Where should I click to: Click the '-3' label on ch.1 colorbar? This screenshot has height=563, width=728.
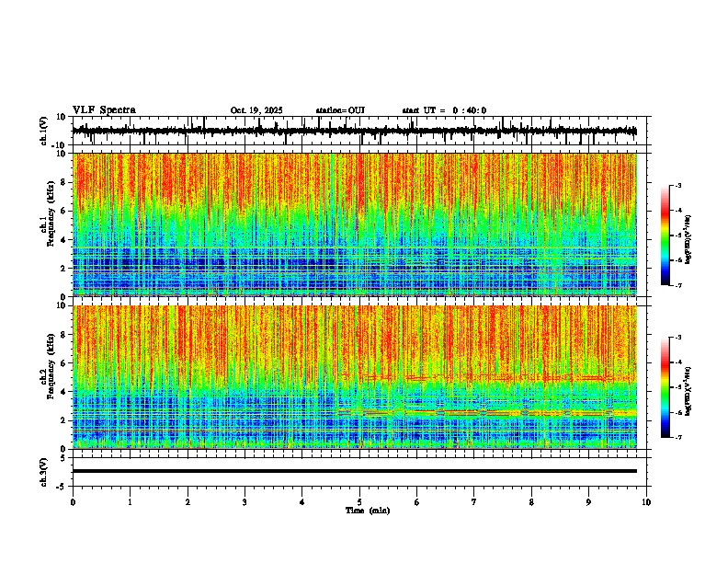coord(678,185)
